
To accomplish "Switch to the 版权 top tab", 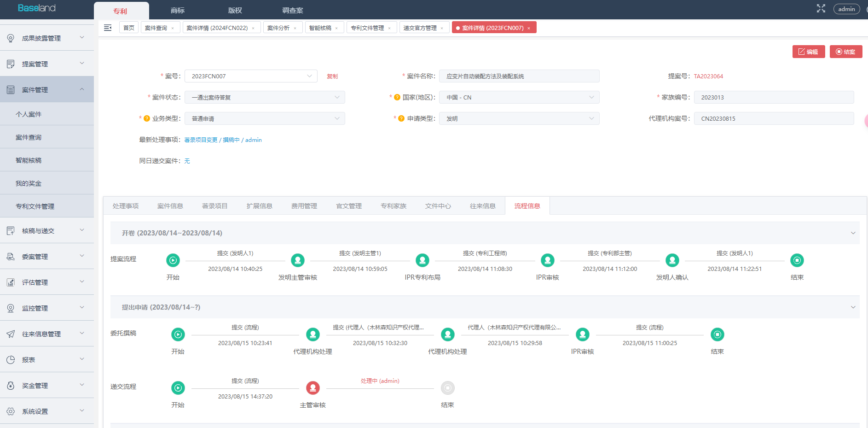I will point(235,10).
